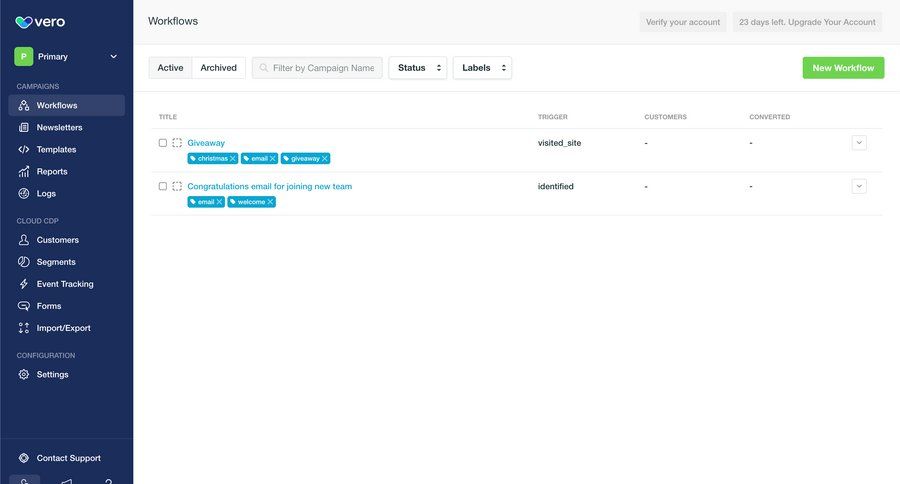This screenshot has width=900, height=484.
Task: Remove the email label on Congratulations workflow
Action: coord(219,202)
